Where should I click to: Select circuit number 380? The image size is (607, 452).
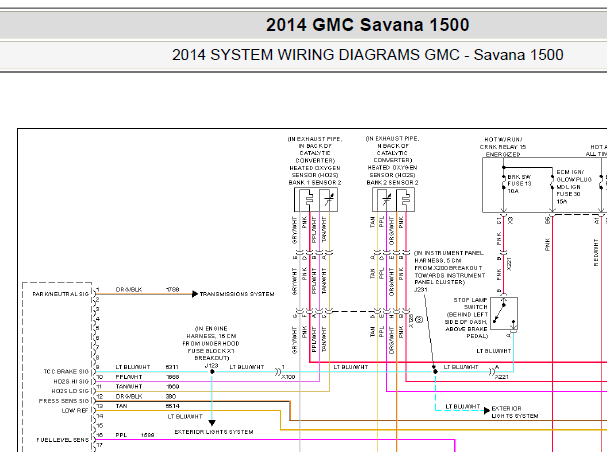coord(171,396)
